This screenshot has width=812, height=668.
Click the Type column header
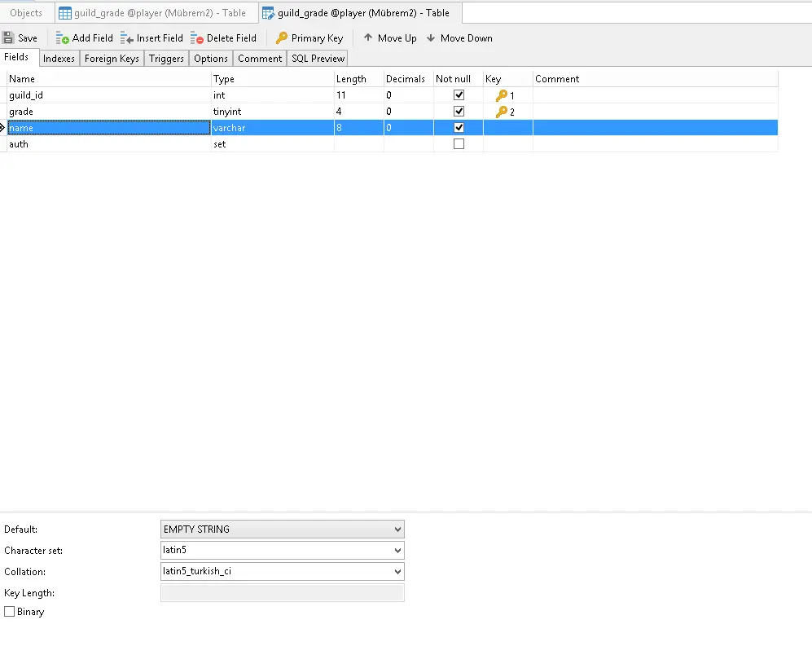pos(272,79)
